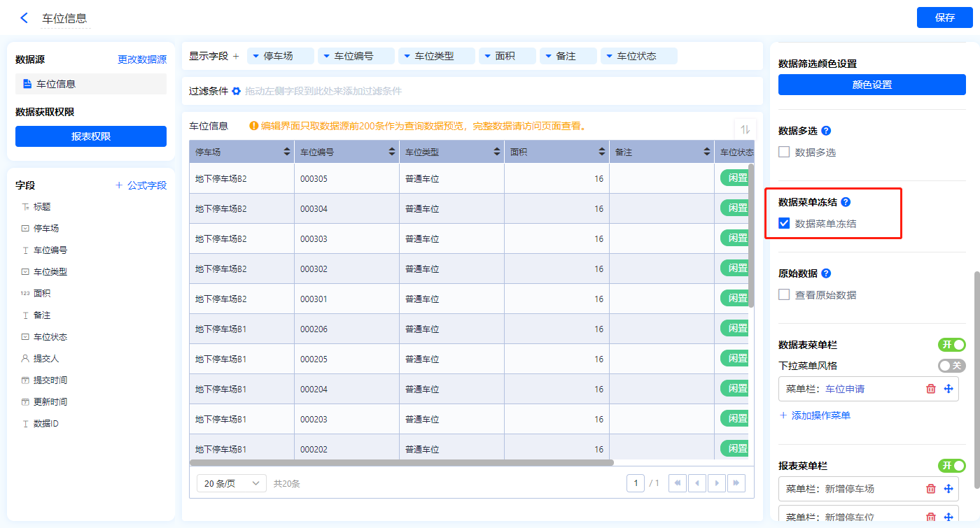Select the 提交时间 field in field list

click(x=50, y=380)
